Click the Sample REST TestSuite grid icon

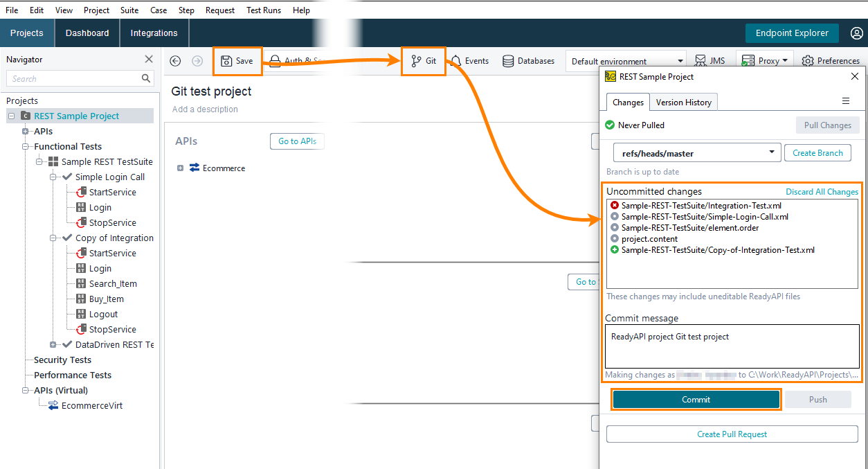(53, 161)
